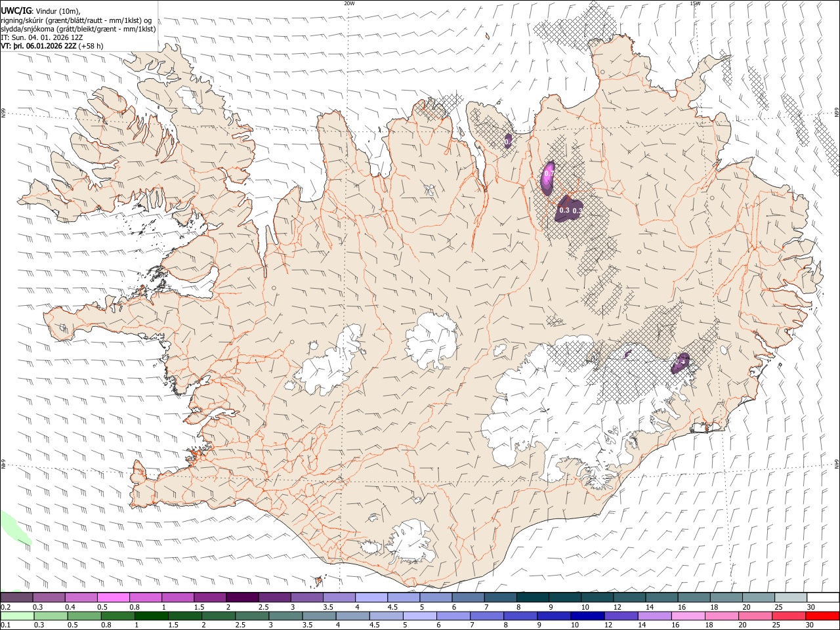The height and width of the screenshot is (630, 840).
Task: Click the bright red 30 swatch in bottom legend row
Action: coord(822,616)
